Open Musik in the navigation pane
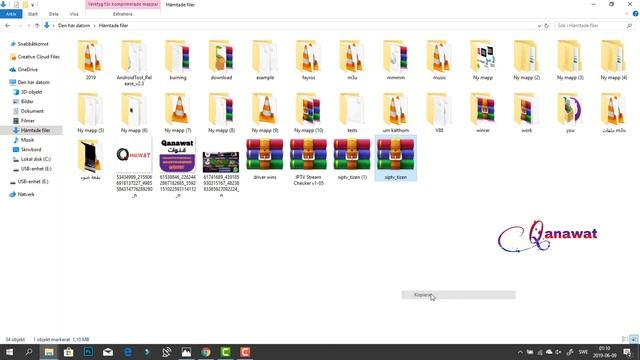This screenshot has height=360, width=640. click(27, 140)
